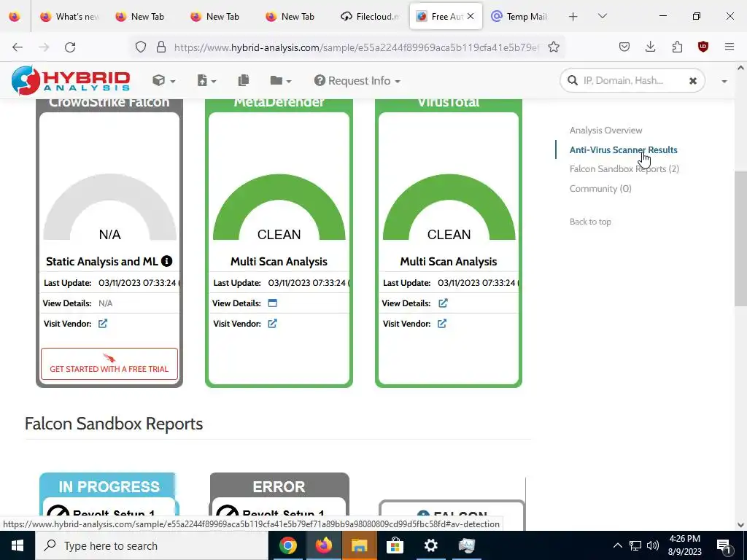Switch to the Temp Mail tab
The height and width of the screenshot is (560, 747).
pyautogui.click(x=520, y=17)
